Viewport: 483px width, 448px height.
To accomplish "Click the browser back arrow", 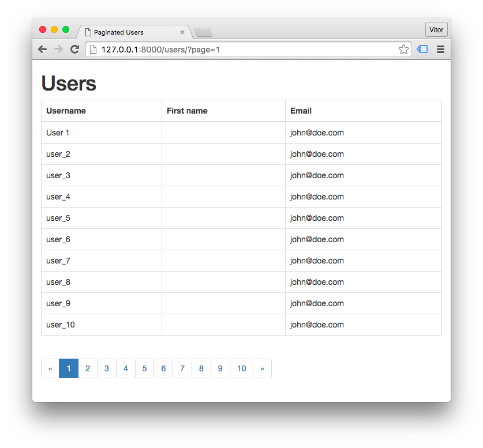I will 43,49.
